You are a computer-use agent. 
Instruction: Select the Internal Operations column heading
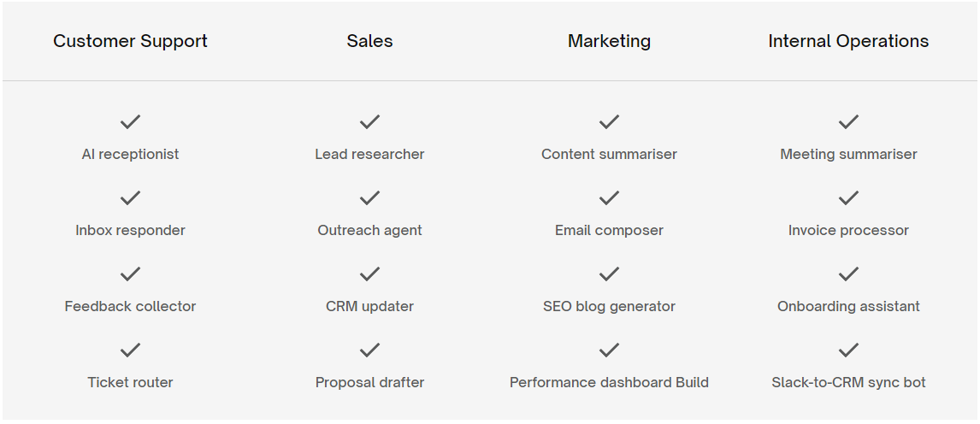pos(848,41)
